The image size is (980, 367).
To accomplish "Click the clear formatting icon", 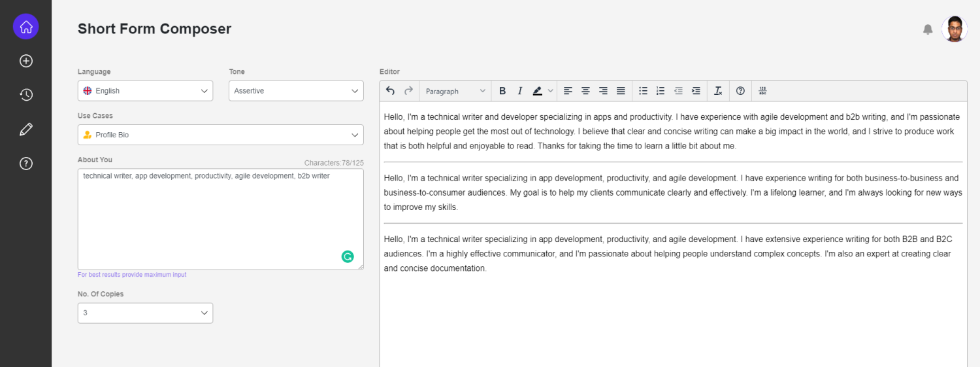I will pyautogui.click(x=718, y=91).
